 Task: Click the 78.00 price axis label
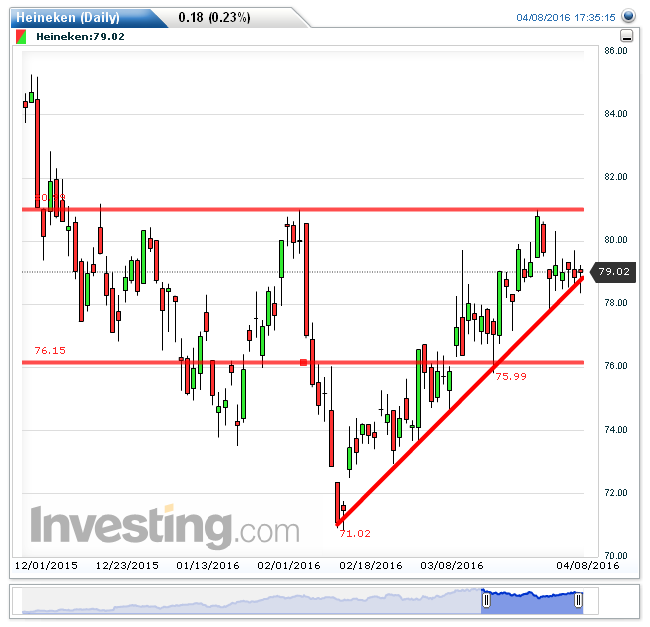point(616,303)
